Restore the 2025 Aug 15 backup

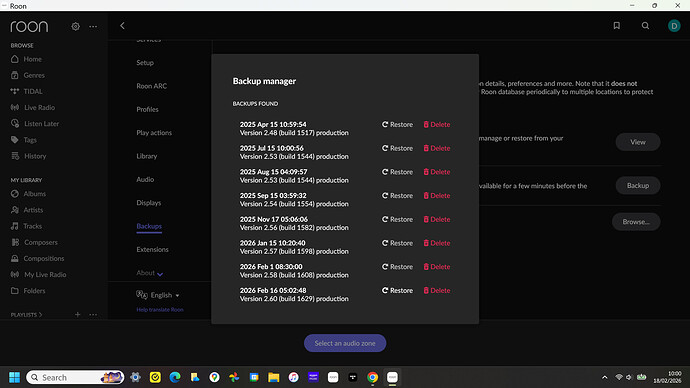point(397,172)
